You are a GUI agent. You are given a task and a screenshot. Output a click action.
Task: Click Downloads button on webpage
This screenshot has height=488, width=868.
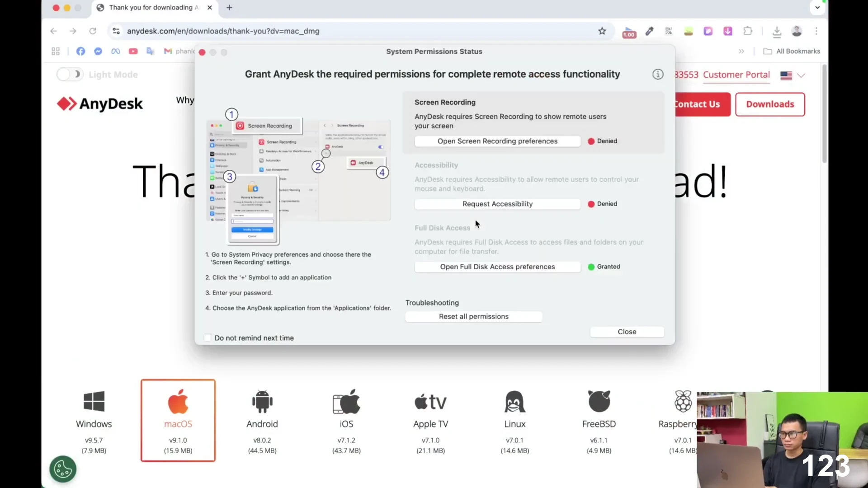point(770,104)
